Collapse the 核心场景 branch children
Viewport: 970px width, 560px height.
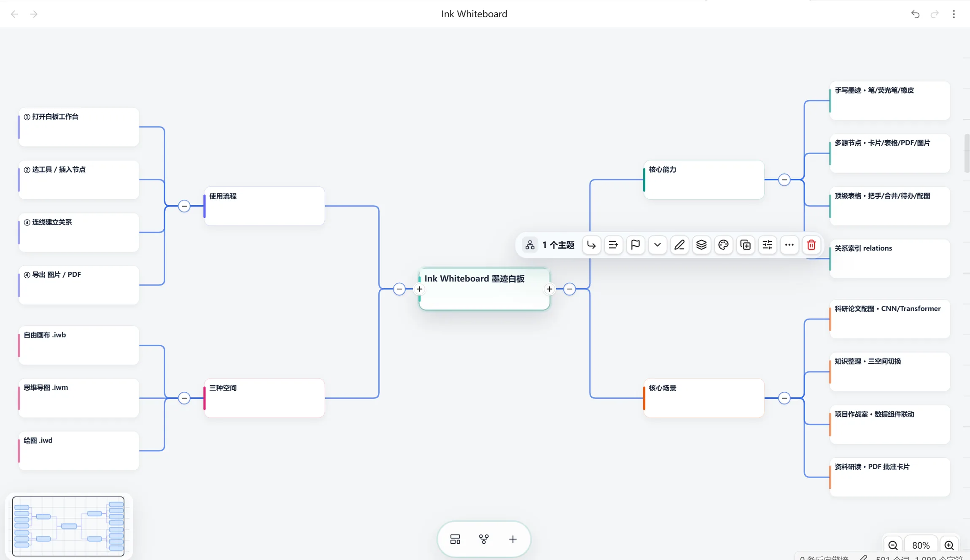pyautogui.click(x=784, y=398)
